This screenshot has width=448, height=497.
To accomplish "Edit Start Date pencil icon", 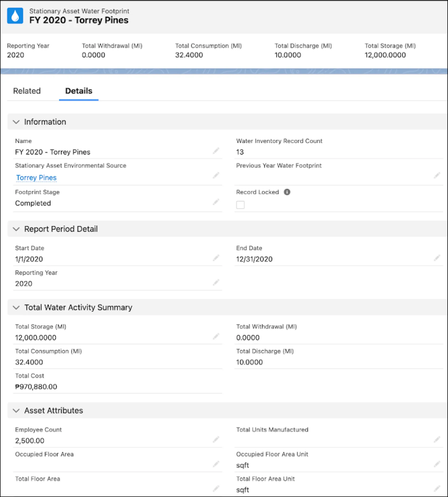I will coord(216,258).
